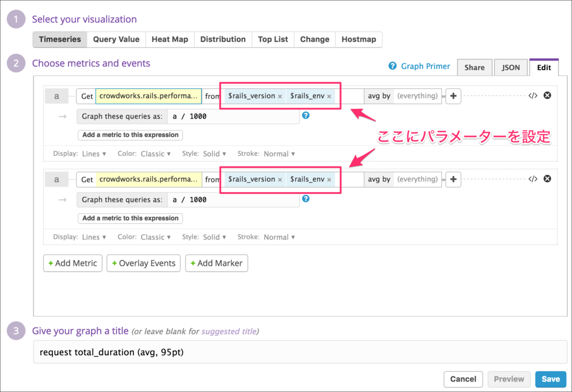Screen dimensions: 572x392
Task: Open formula help icon in second query
Action: 306,199
